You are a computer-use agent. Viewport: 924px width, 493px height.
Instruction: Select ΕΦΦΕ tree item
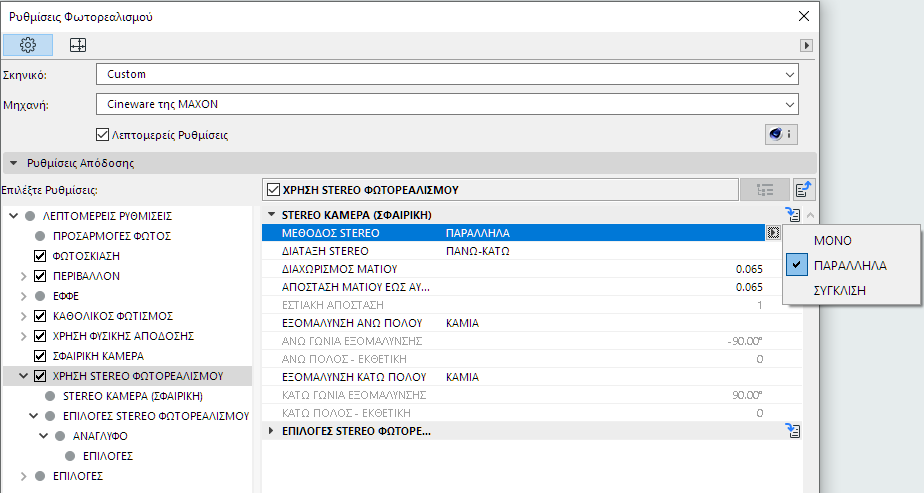pos(65,296)
